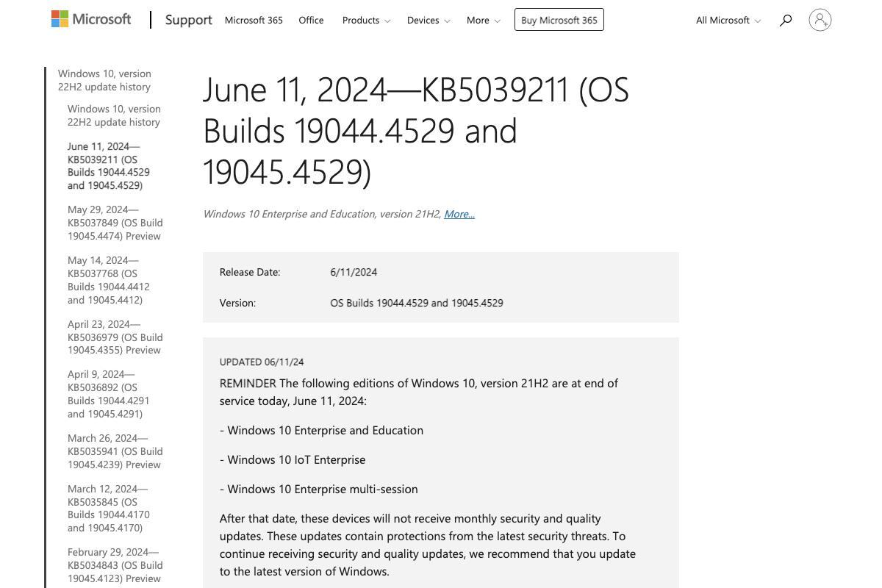
Task: Expand the Products dropdown menu
Action: tap(366, 21)
